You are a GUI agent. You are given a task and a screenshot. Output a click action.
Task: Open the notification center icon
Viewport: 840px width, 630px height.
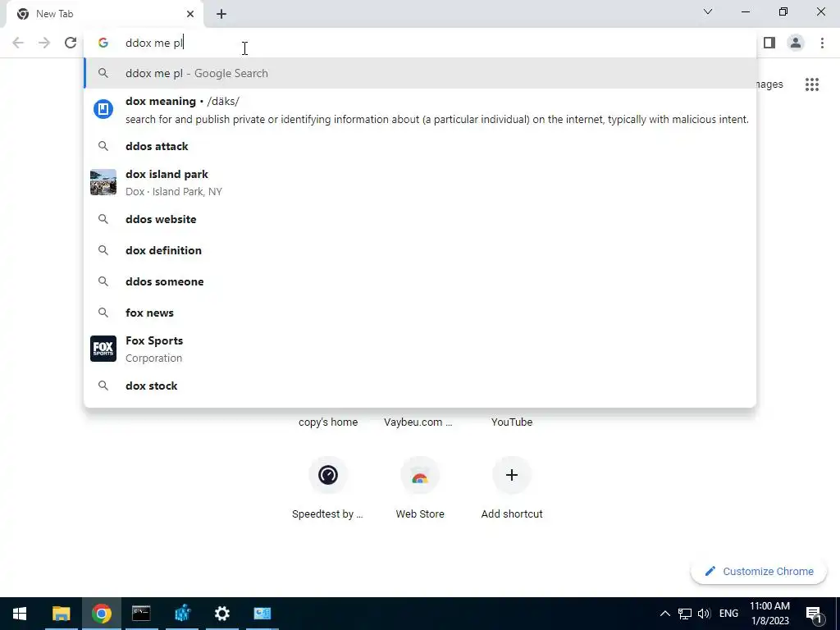coord(815,614)
